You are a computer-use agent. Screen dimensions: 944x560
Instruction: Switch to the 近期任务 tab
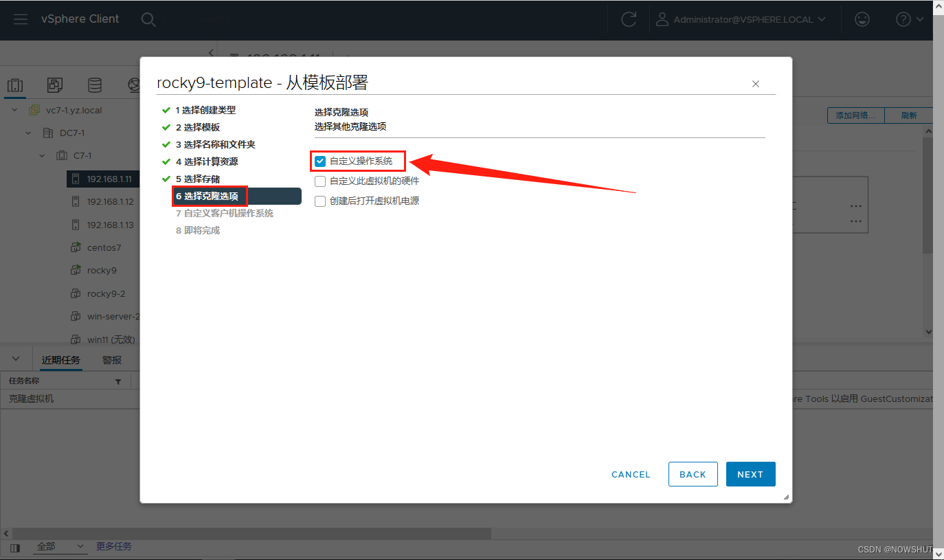pos(60,360)
